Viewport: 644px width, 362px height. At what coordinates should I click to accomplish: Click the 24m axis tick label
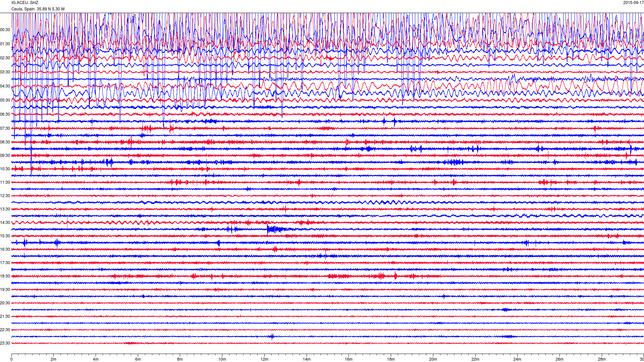pos(517,359)
